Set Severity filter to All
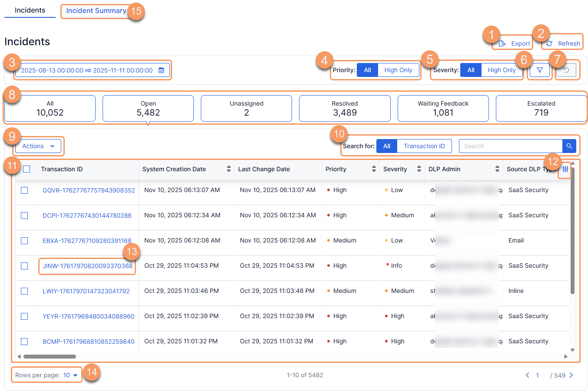The height and width of the screenshot is (392, 588). click(x=472, y=70)
